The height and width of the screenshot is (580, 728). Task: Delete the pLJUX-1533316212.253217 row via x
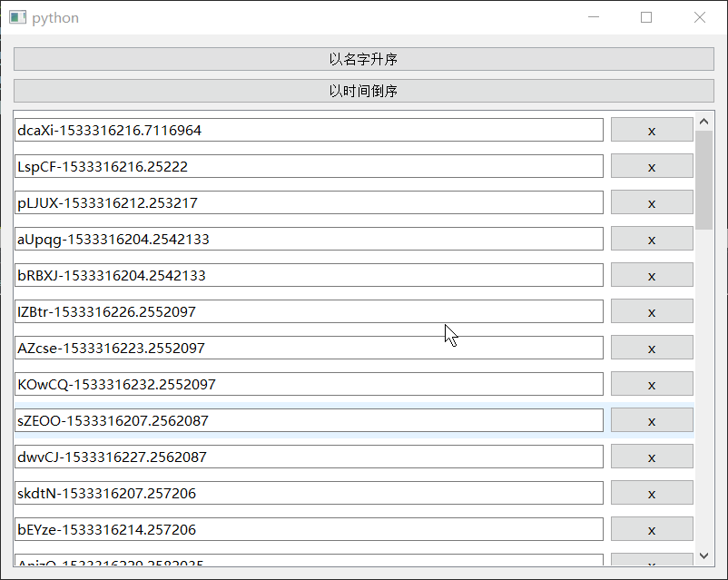pyautogui.click(x=652, y=202)
